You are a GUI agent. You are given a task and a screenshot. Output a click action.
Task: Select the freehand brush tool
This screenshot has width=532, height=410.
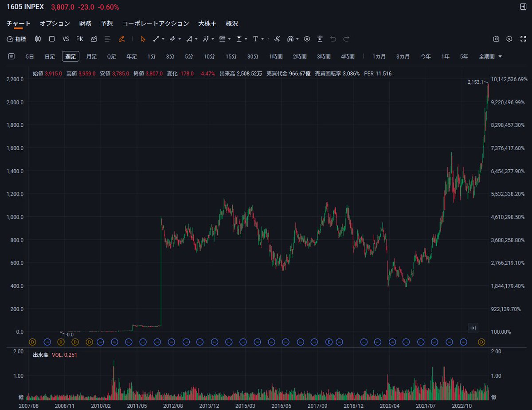[x=277, y=39]
